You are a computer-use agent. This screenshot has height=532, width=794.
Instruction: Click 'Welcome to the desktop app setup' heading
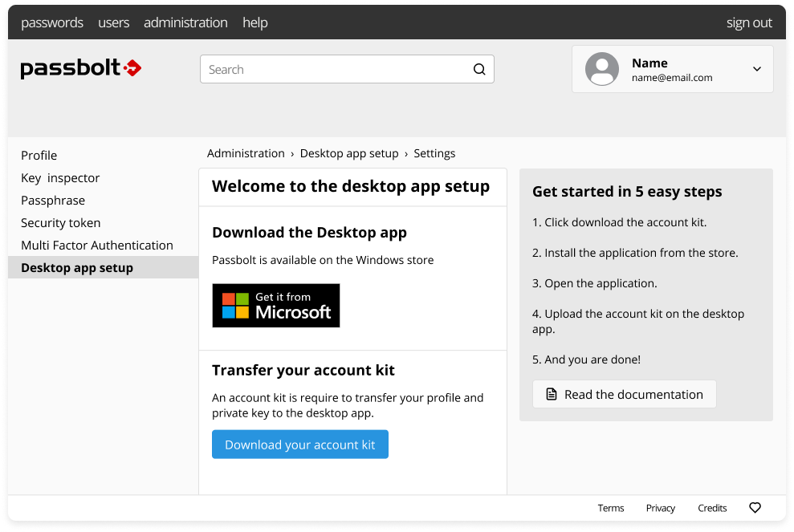[x=351, y=186]
